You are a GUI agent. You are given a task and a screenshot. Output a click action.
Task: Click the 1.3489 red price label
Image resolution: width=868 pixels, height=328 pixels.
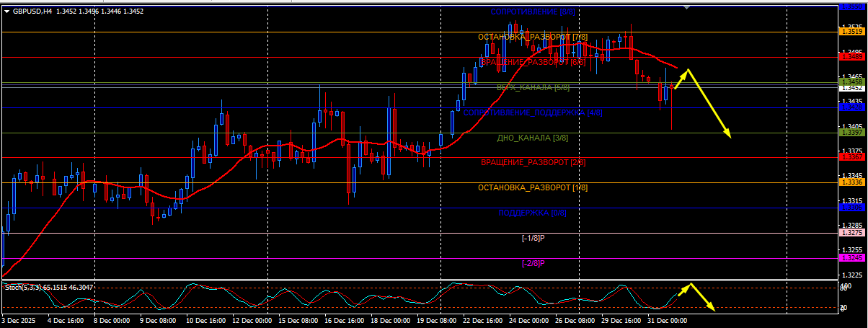(x=850, y=56)
